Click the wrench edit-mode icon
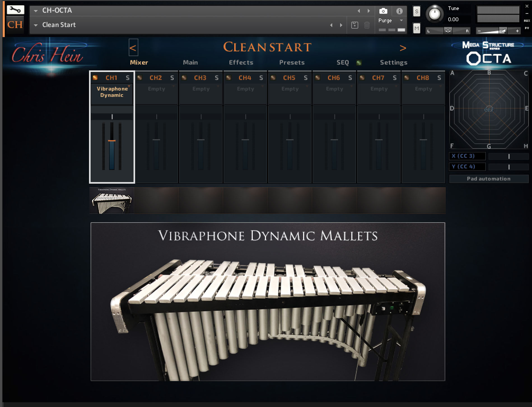The image size is (532, 407). coord(15,10)
